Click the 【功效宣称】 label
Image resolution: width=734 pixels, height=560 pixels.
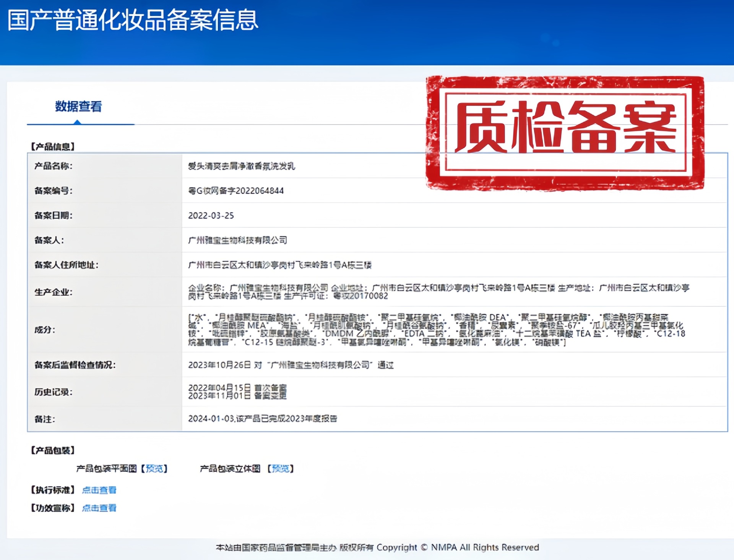[53, 508]
